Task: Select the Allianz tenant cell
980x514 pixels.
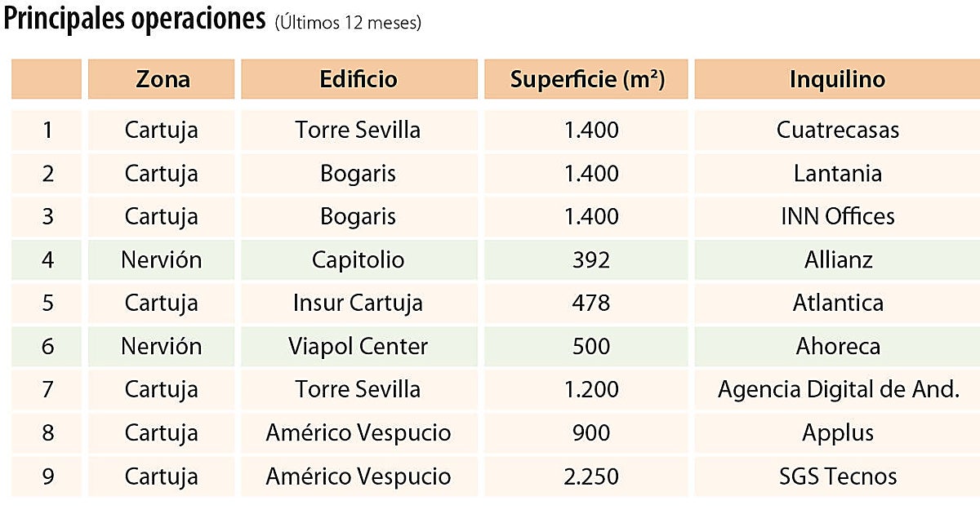Action: [837, 259]
